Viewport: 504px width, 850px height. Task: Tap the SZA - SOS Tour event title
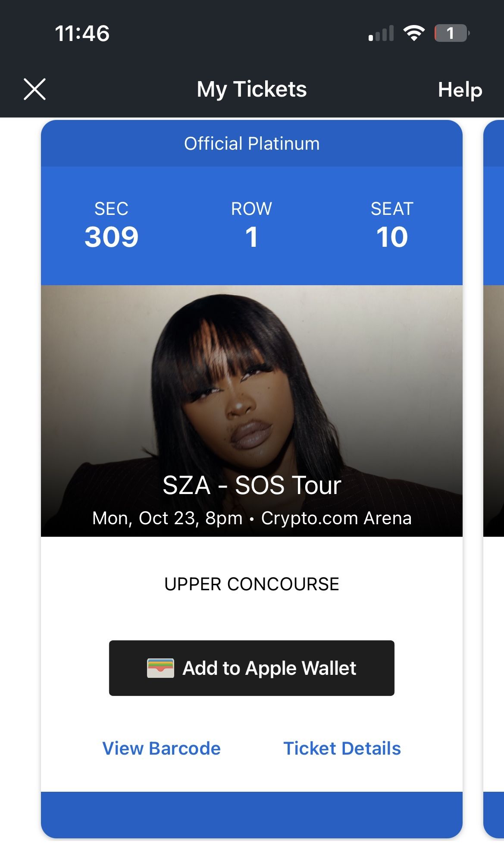point(251,485)
